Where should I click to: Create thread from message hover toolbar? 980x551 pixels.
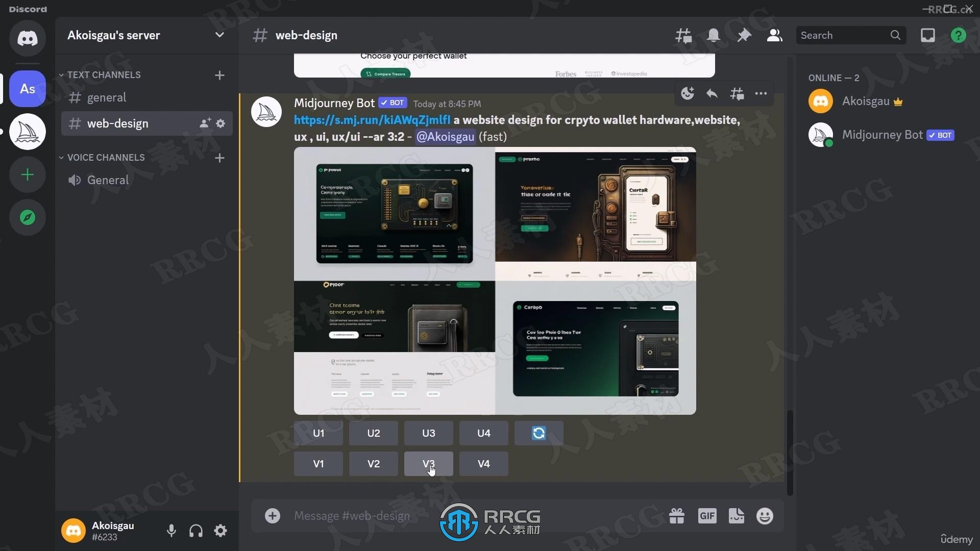(737, 93)
